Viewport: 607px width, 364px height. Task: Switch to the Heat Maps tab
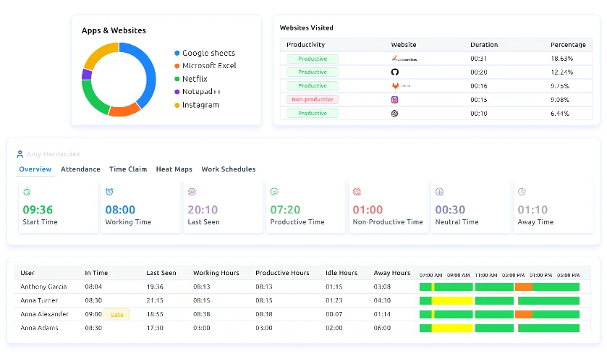(x=174, y=169)
